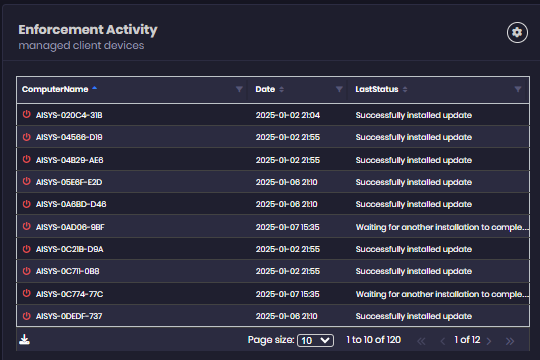
Task: Click the power icon for AISYS-020C4-31B
Action: (27, 114)
